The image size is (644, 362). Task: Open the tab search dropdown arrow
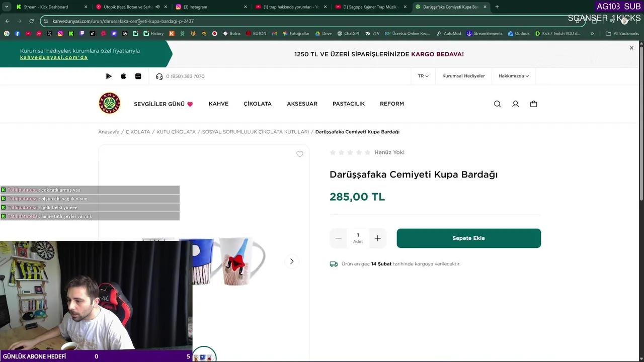pos(7,7)
